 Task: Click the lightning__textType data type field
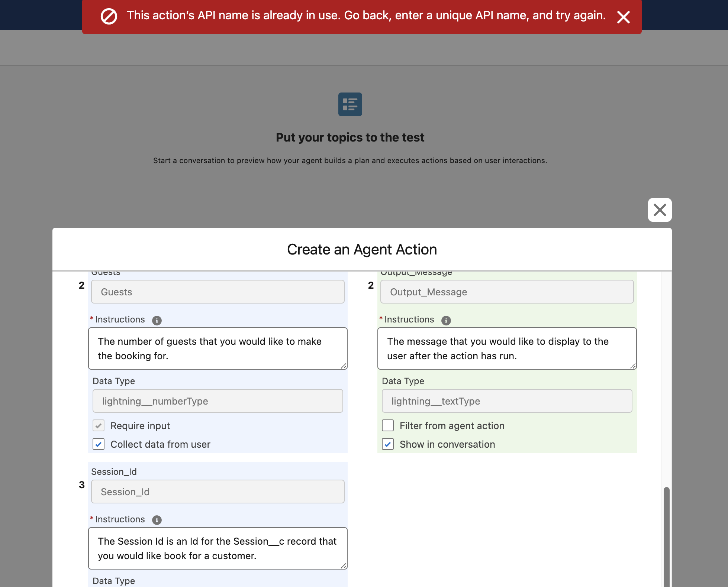point(507,401)
